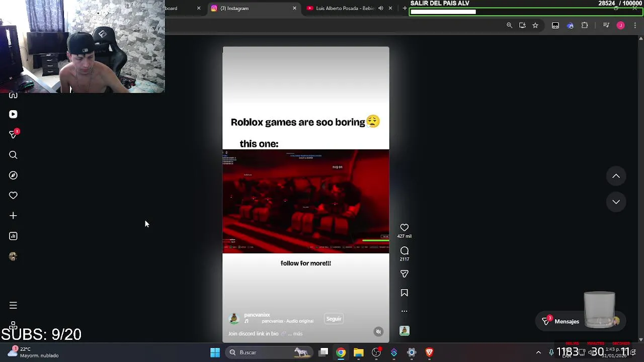Viewport: 644px width, 362px height.
Task: Open pancvanixx's avatar on the reel
Action: click(x=233, y=318)
